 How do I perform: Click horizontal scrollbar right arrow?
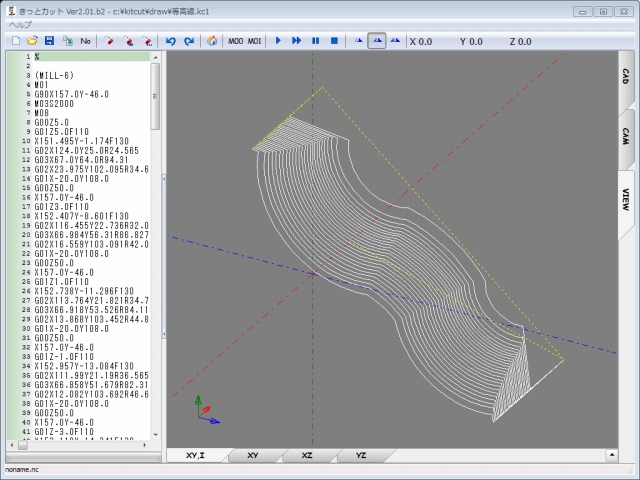click(x=144, y=445)
